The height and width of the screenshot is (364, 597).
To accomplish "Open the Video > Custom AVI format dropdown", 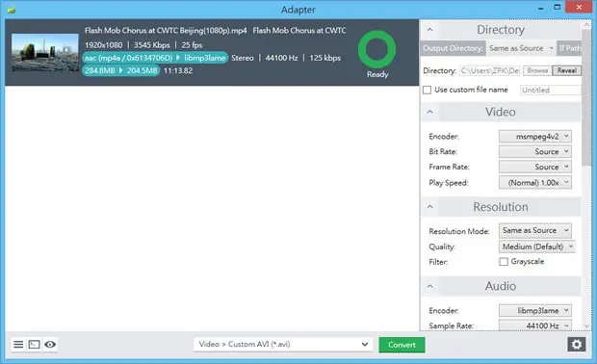I will coord(283,345).
